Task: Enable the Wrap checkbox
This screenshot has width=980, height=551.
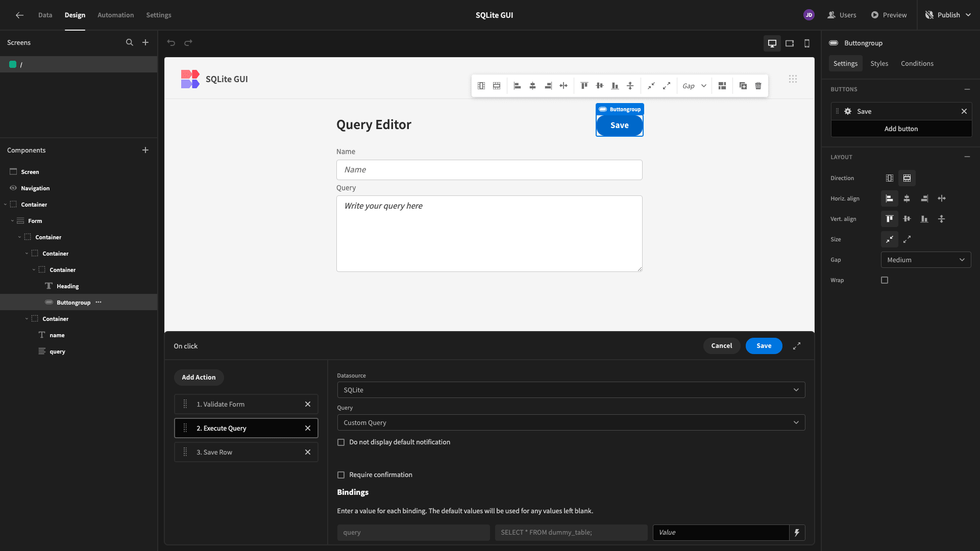Action: [x=885, y=280]
